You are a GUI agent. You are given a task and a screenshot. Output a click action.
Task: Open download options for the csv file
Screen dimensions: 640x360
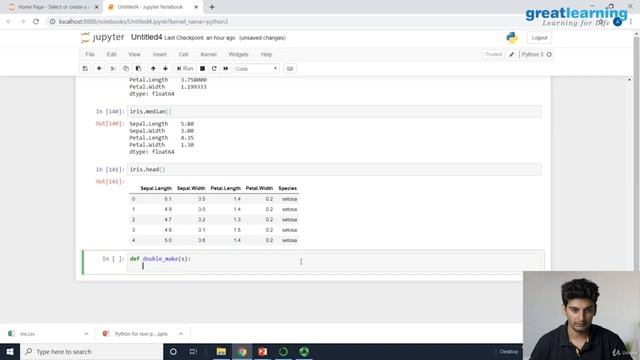click(x=86, y=334)
